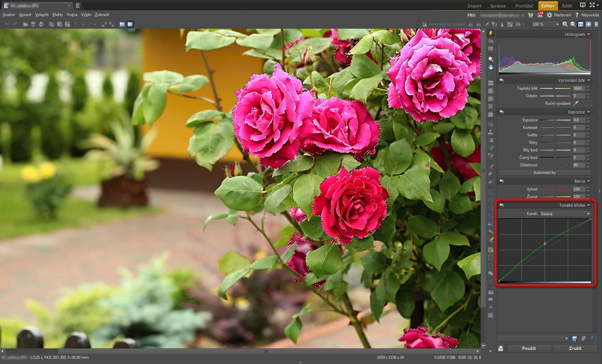The width and height of the screenshot is (602, 364).
Task: Switch to the RAW tab
Action: (x=567, y=5)
